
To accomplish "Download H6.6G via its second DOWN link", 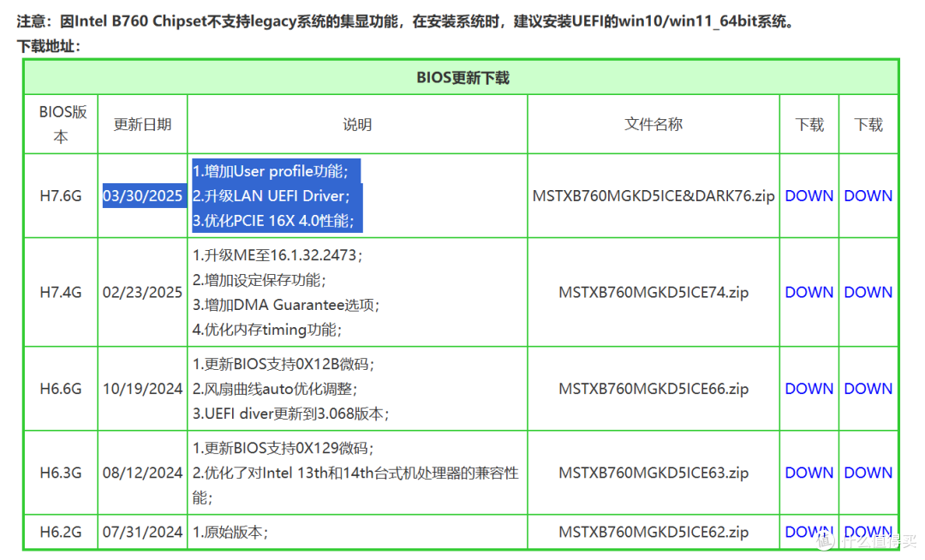I will [x=868, y=389].
